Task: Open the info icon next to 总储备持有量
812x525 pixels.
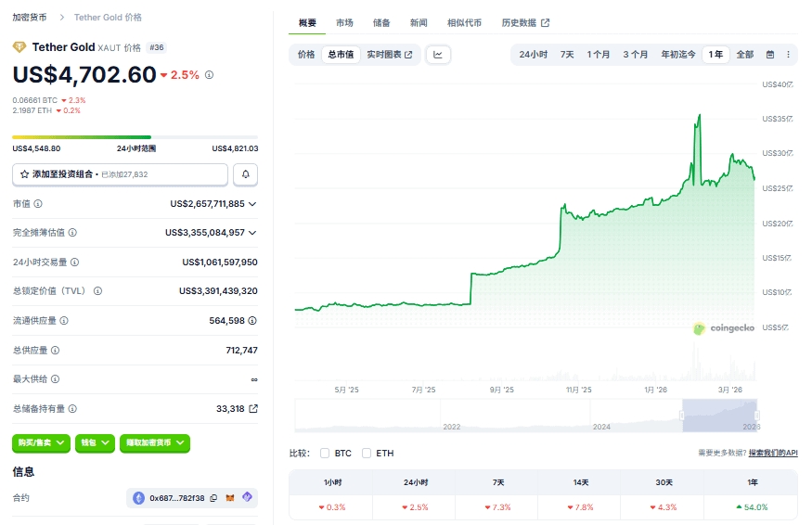Action: click(72, 408)
